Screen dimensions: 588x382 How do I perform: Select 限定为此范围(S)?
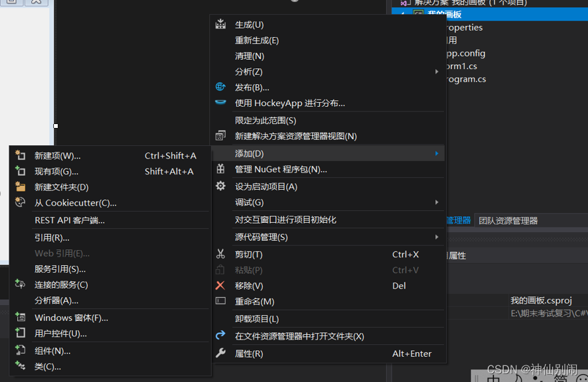(x=328, y=121)
